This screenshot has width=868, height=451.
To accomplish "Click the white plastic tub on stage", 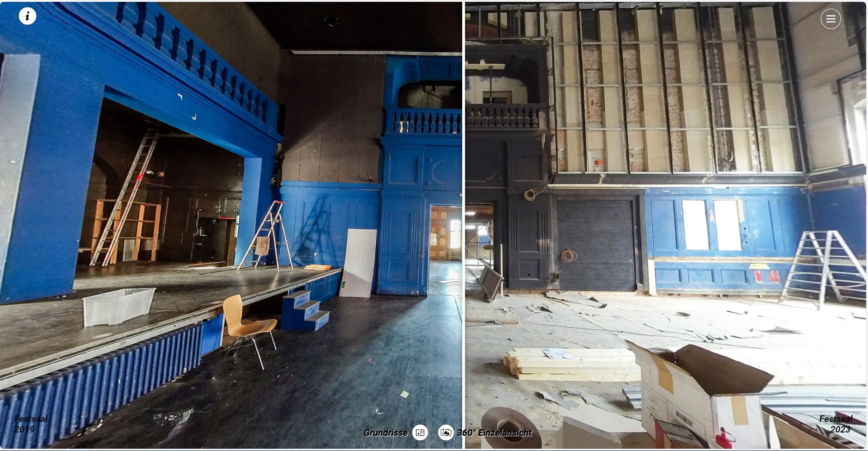I will pyautogui.click(x=118, y=305).
